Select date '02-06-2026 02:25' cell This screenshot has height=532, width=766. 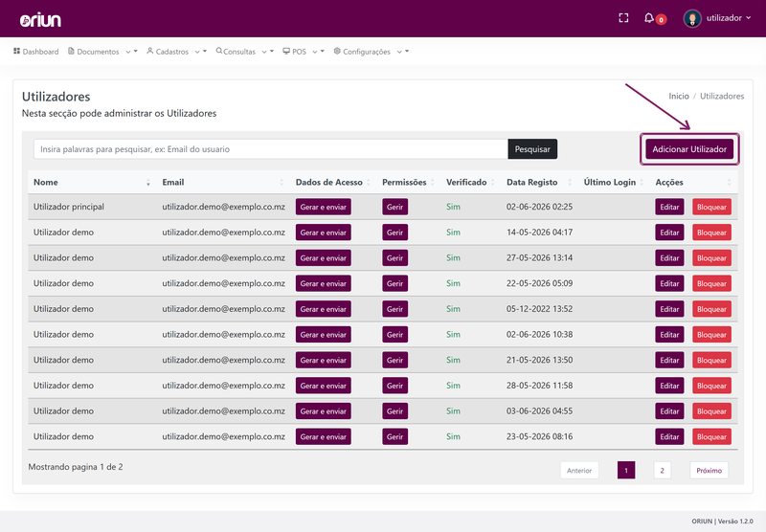pos(539,207)
